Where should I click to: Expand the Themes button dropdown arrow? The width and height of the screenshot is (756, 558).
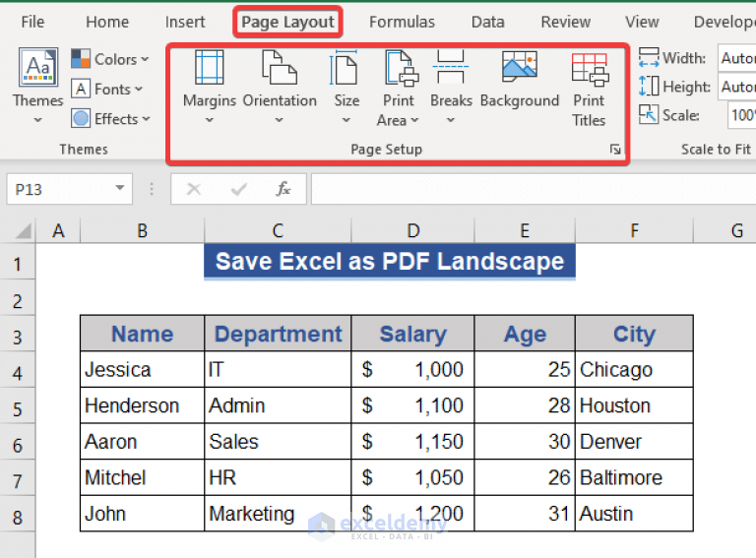tap(38, 120)
